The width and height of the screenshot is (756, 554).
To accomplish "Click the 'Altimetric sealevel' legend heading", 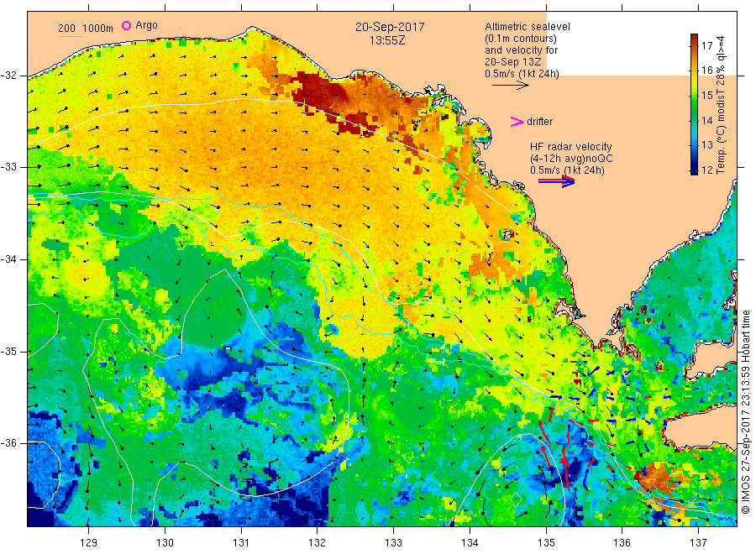I will click(528, 27).
